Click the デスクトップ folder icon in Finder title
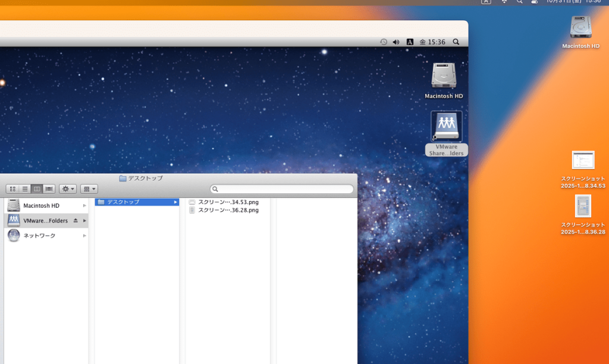 (x=123, y=178)
